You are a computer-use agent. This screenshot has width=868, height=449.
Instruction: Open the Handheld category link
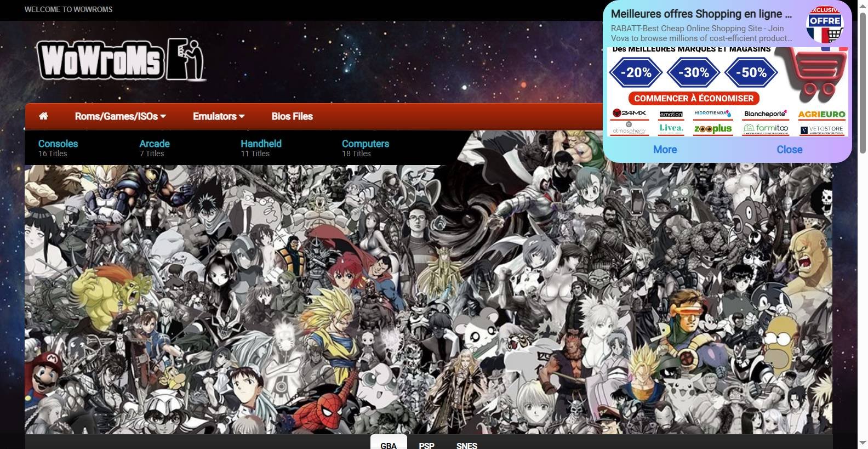pos(261,144)
